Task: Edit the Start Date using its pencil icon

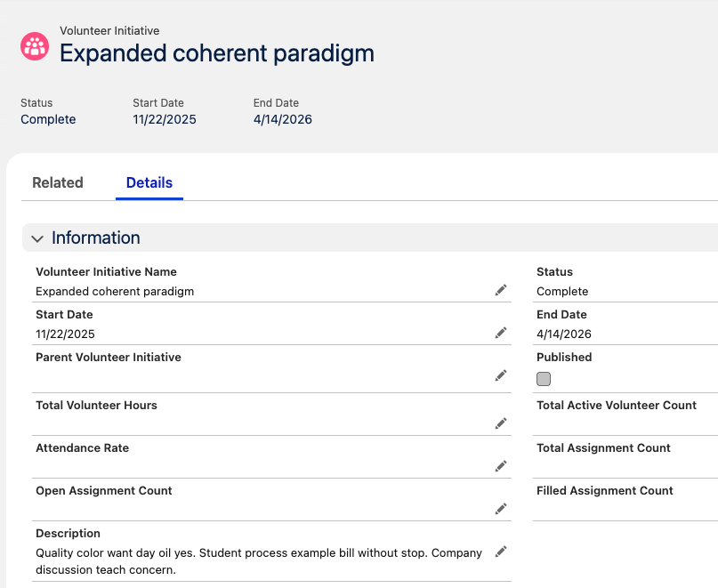Action: (x=500, y=333)
